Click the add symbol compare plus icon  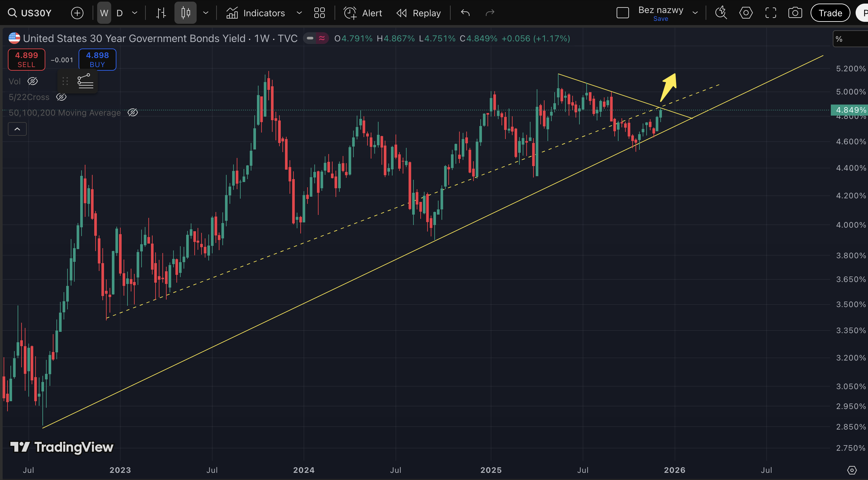click(77, 13)
